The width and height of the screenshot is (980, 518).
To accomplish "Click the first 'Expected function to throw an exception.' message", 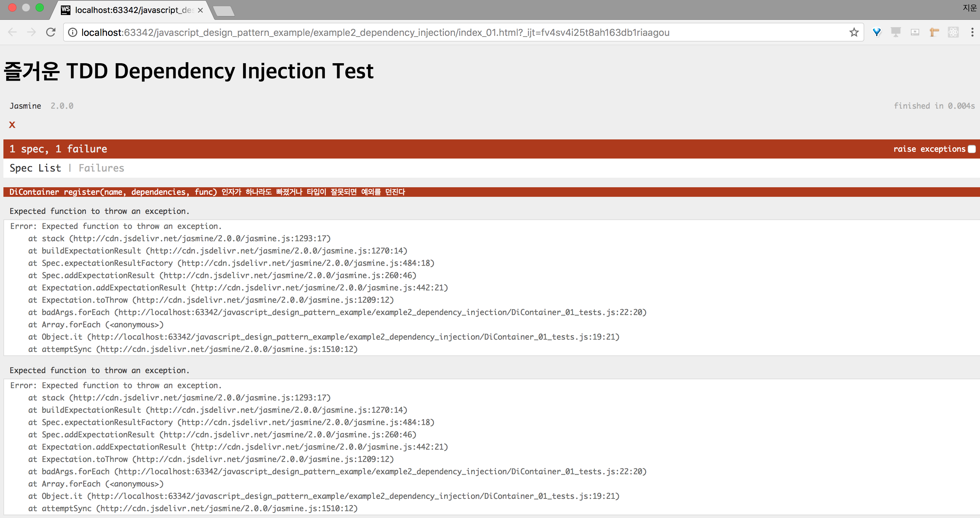I will [99, 211].
